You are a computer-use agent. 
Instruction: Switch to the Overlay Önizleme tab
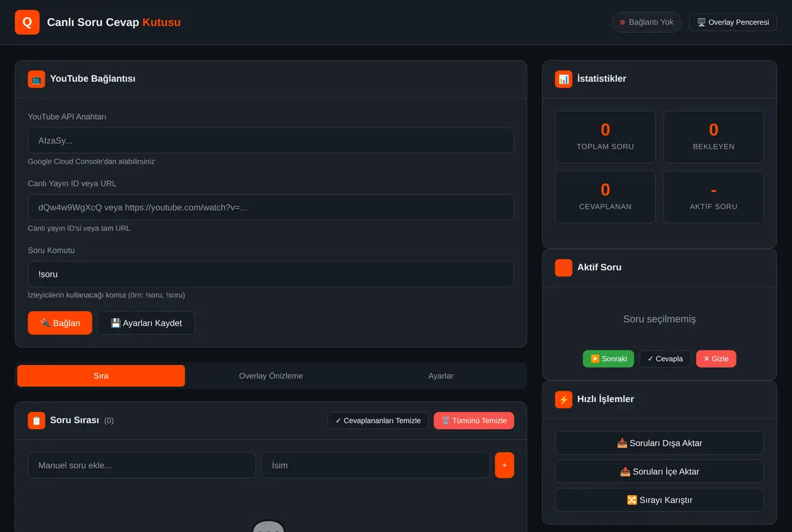click(271, 376)
